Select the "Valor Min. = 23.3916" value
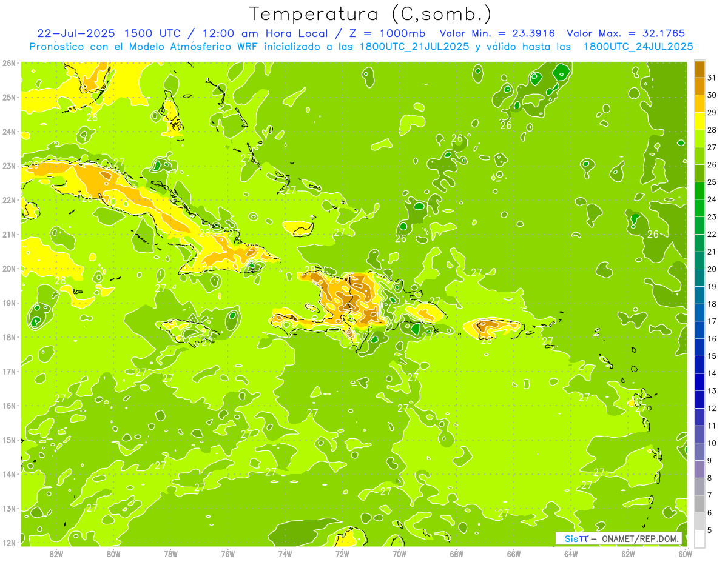The width and height of the screenshot is (728, 562). [497, 33]
